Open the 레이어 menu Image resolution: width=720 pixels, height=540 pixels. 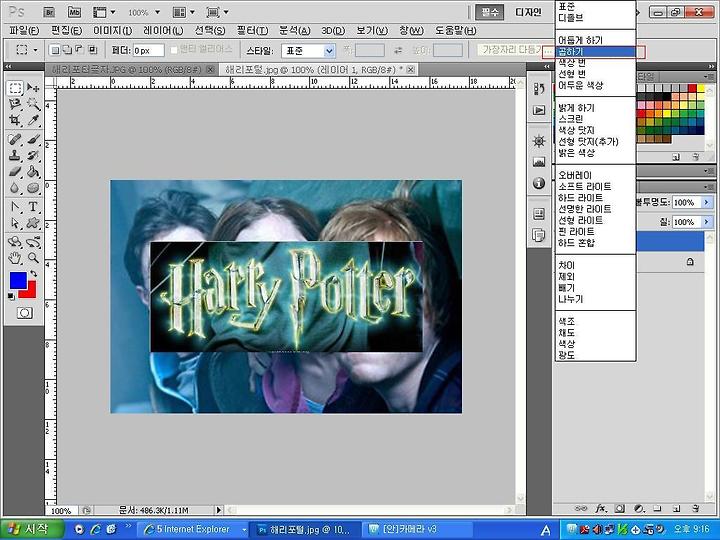click(x=163, y=31)
